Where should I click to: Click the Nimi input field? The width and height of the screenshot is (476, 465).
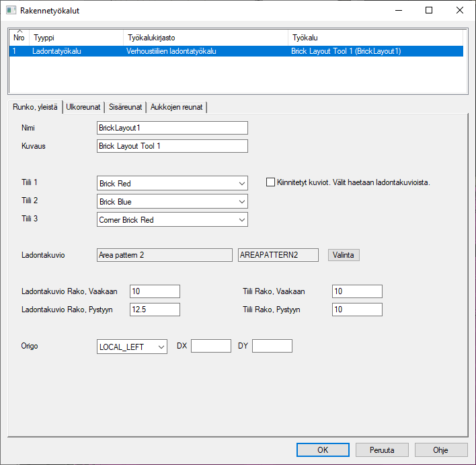pos(172,128)
